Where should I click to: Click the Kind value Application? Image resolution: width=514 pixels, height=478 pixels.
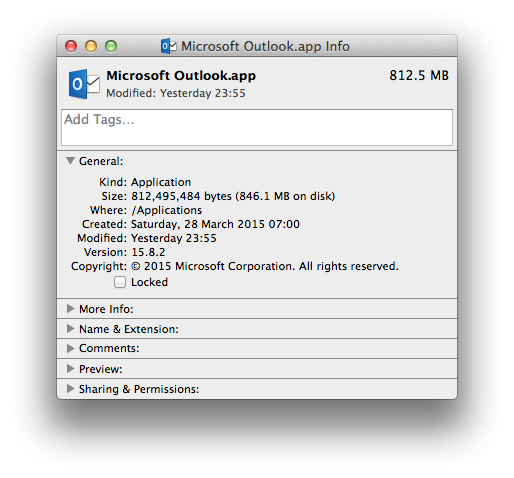click(161, 182)
